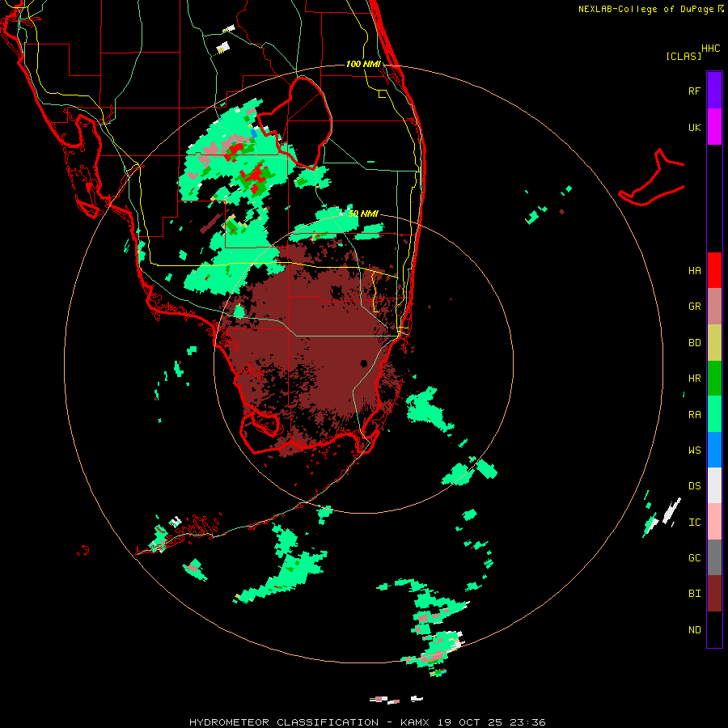
Task: Select the 'ND' legend label
Action: tap(694, 630)
